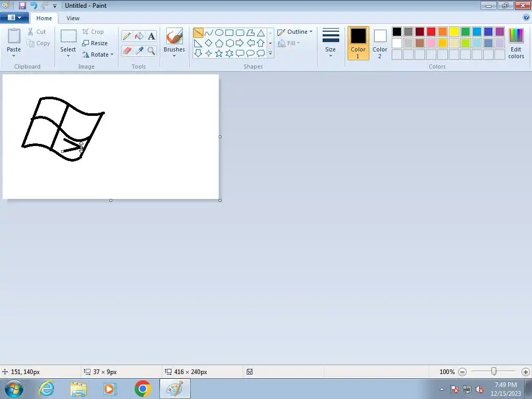Viewport: 532px width, 399px height.
Task: Choose the Four-point star shape
Action: 209,54
